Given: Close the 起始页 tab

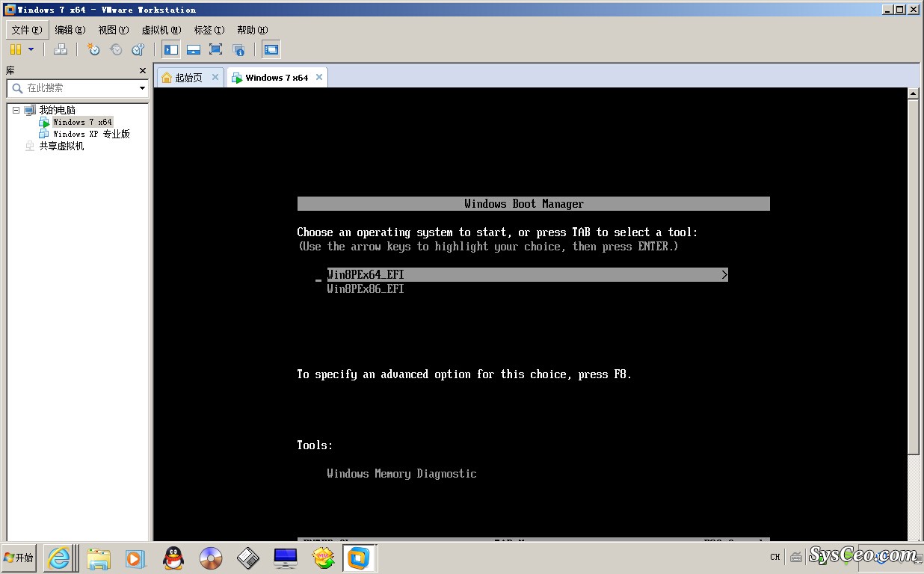Looking at the screenshot, I should coord(215,77).
